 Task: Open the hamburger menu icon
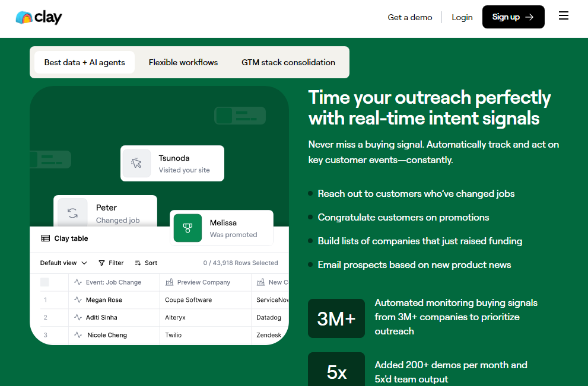pyautogui.click(x=564, y=16)
